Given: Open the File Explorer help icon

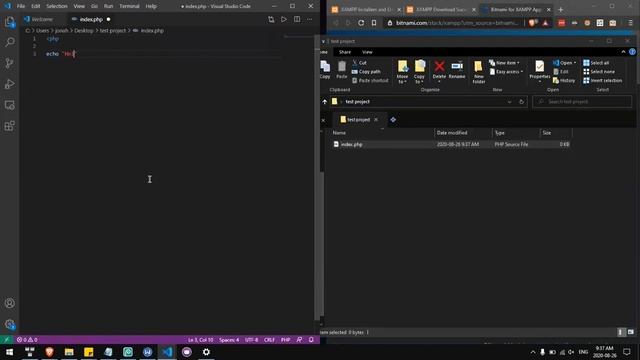Looking at the screenshot, I should [632, 52].
